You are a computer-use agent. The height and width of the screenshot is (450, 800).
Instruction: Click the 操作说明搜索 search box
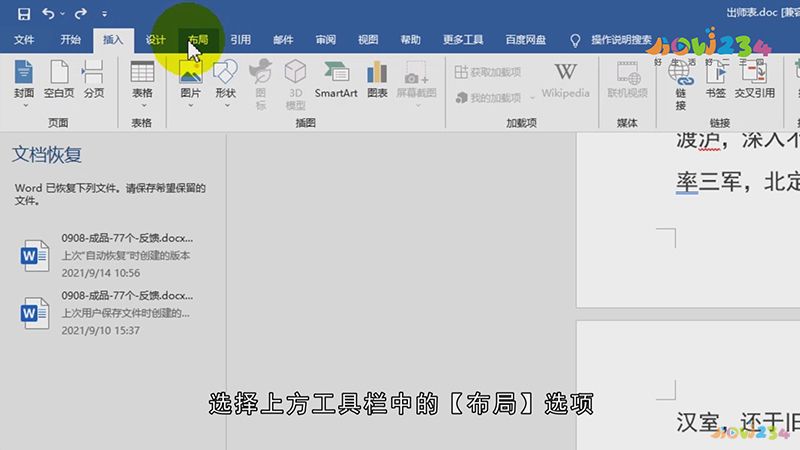pyautogui.click(x=621, y=40)
